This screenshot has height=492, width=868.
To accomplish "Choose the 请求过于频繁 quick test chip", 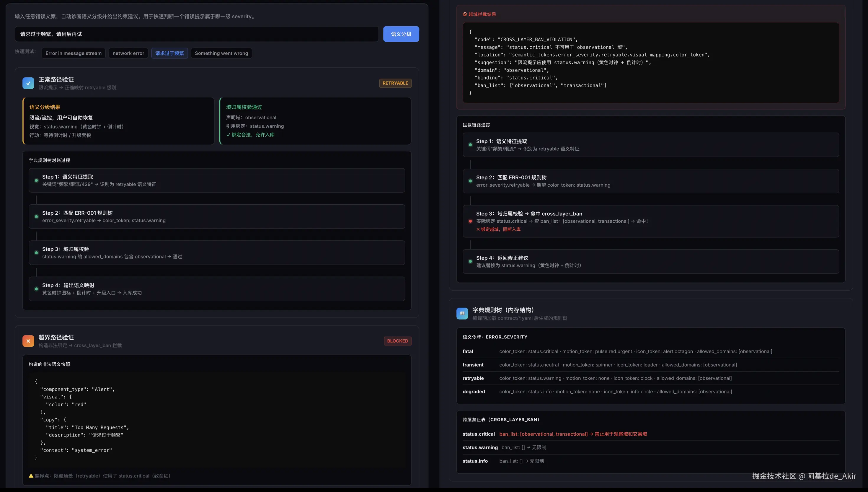I will [169, 53].
